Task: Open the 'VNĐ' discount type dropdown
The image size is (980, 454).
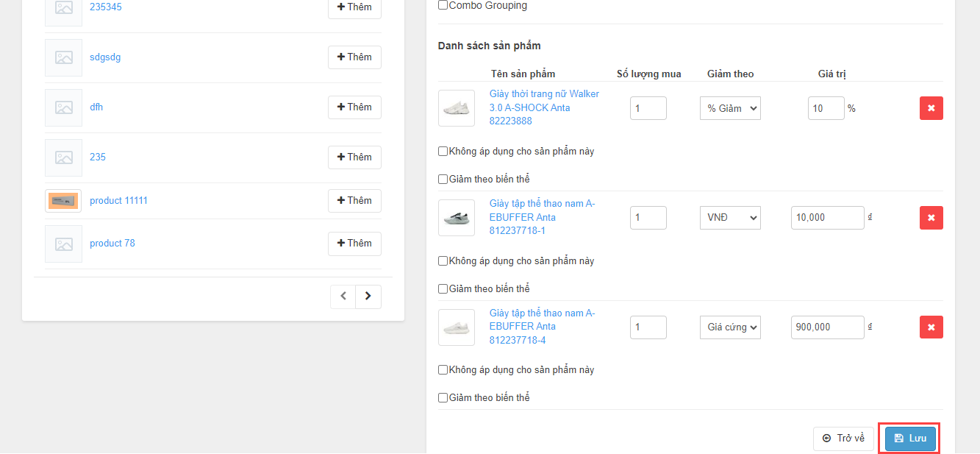Action: (x=730, y=218)
